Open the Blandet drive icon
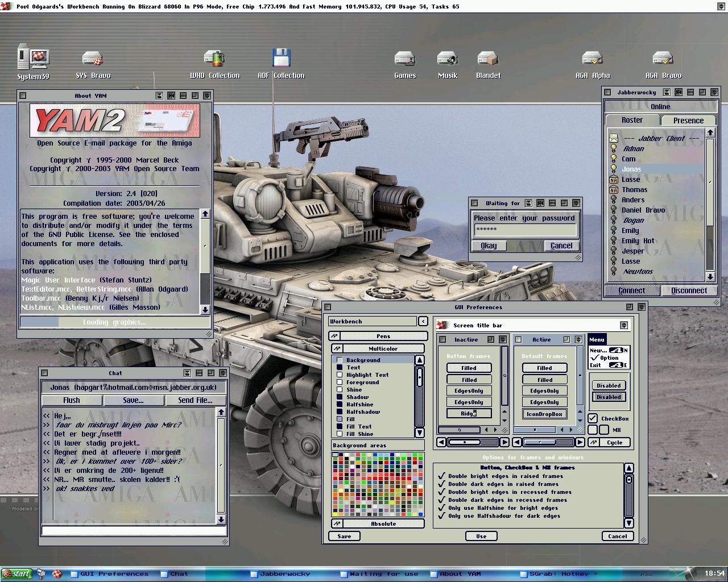This screenshot has height=582, width=728. 488,59
